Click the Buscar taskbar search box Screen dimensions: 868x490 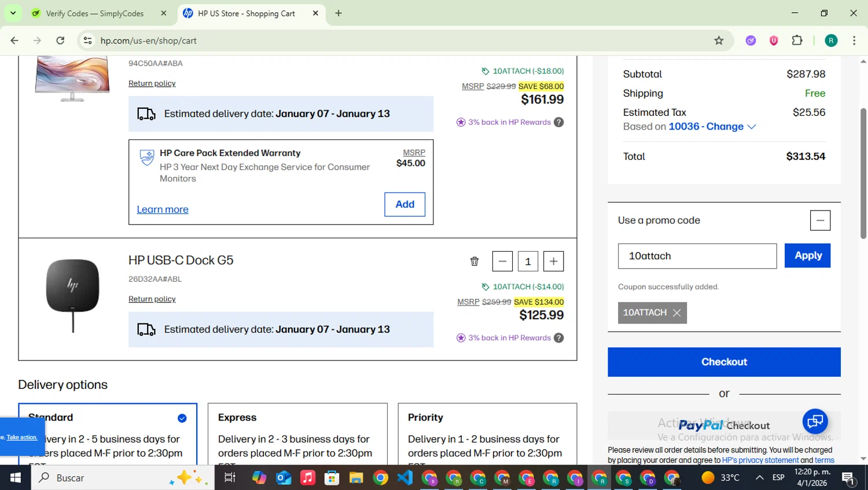pyautogui.click(x=123, y=478)
